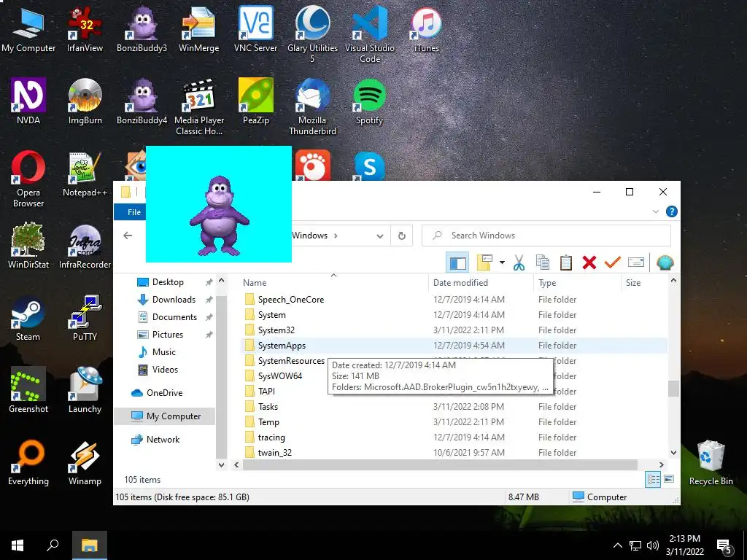Open the iTunes desktop icon
This screenshot has height=560, width=747.
pyautogui.click(x=426, y=29)
